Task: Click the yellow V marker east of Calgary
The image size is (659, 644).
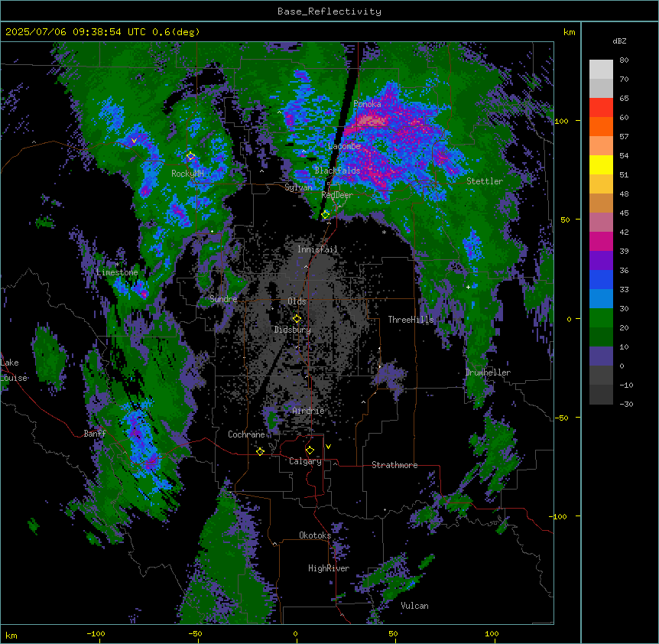Action: coord(328,447)
